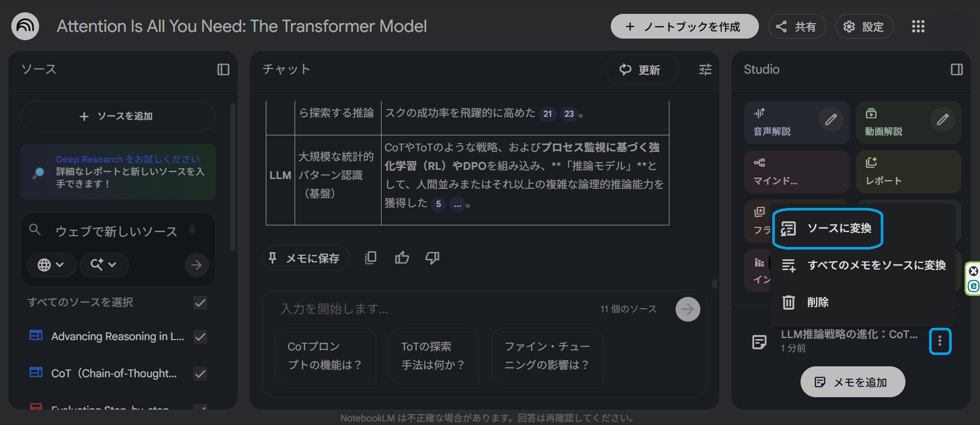The height and width of the screenshot is (425, 980).
Task: Edit the 動画解説 options with pencil icon
Action: [942, 120]
